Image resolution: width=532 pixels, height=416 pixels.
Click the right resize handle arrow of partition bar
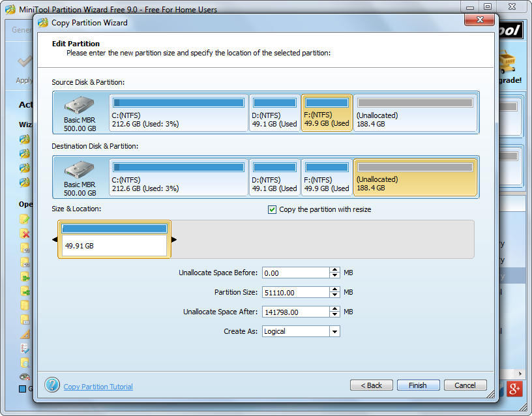pos(174,239)
